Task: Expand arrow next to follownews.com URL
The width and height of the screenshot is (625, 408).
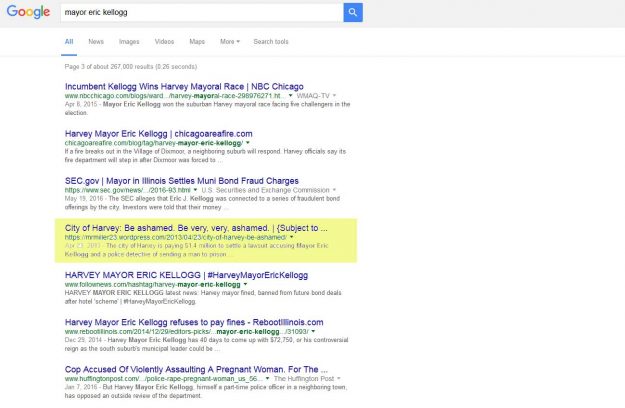Action: pos(245,284)
